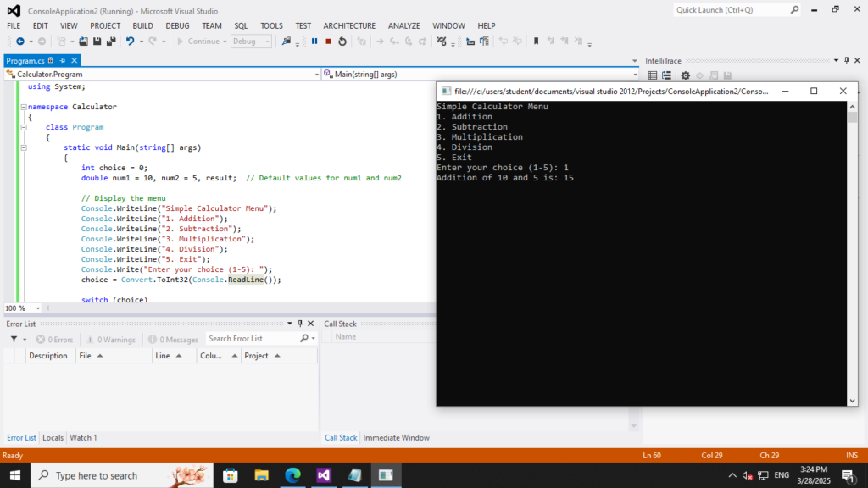The height and width of the screenshot is (488, 868).
Task: Restart the debug session
Action: coord(342,42)
